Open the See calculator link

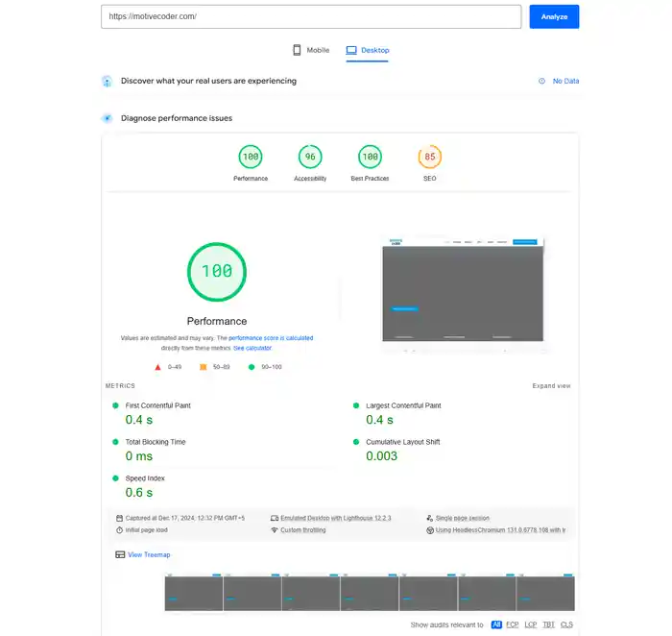252,348
